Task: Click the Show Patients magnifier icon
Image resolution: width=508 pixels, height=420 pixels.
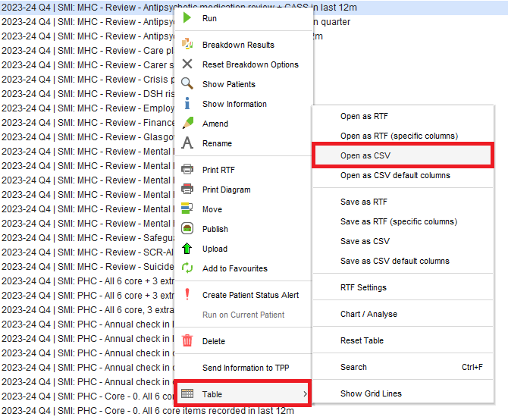Action: 187,83
